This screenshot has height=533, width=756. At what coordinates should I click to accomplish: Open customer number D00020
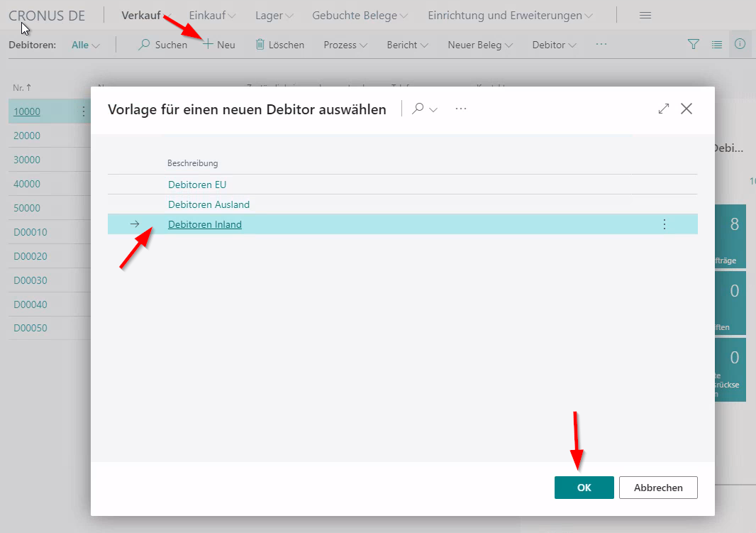coord(30,256)
